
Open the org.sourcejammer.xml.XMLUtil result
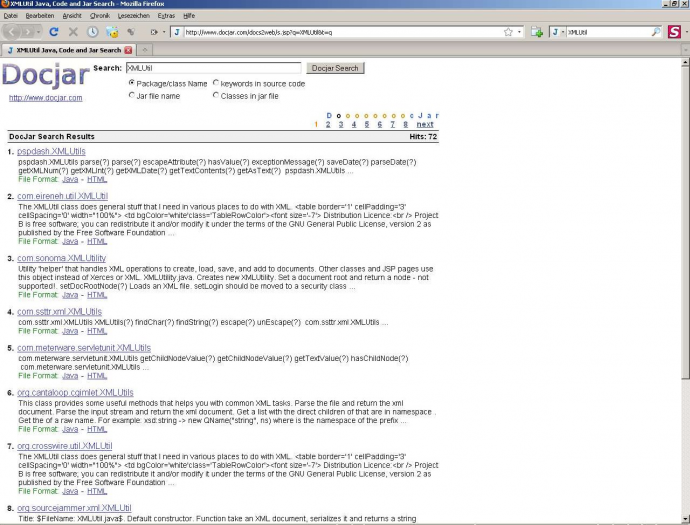(74, 508)
